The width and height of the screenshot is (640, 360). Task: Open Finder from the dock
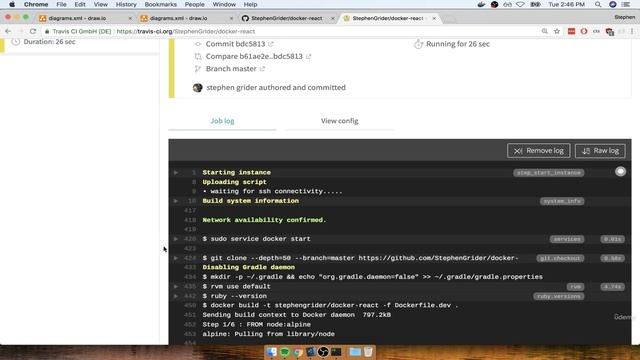tap(271, 351)
